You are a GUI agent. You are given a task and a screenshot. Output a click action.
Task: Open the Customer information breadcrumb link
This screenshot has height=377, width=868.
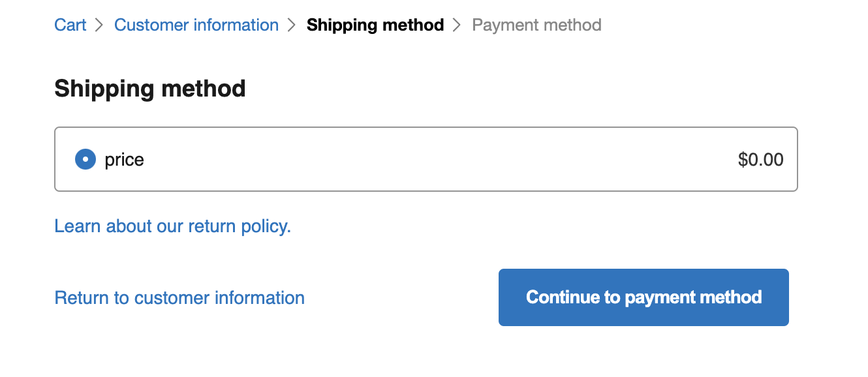click(196, 25)
